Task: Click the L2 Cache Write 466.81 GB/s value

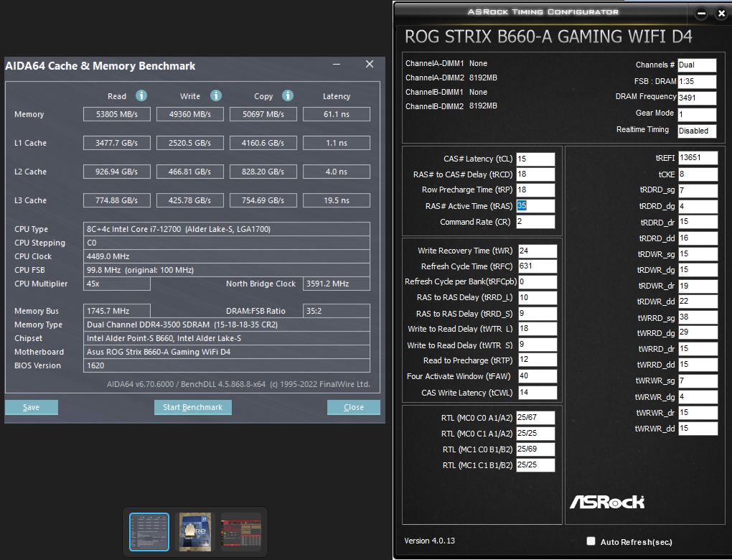Action: 190,172
